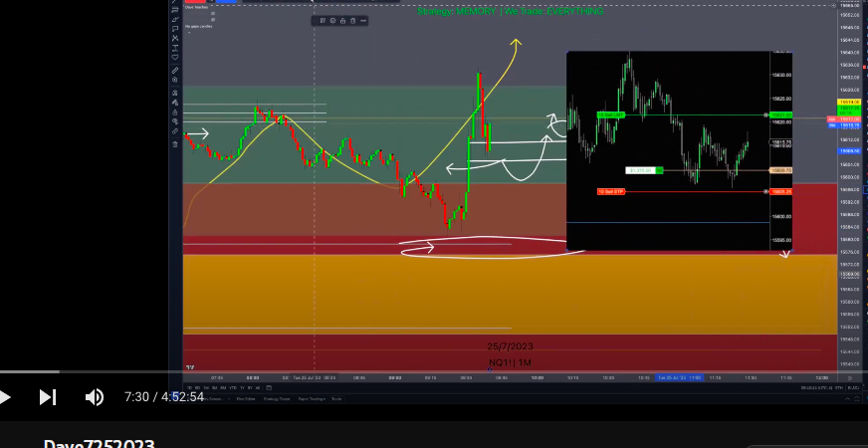
Task: Select the Fibonacci/parallel lines drawing tool
Action: [175, 9]
